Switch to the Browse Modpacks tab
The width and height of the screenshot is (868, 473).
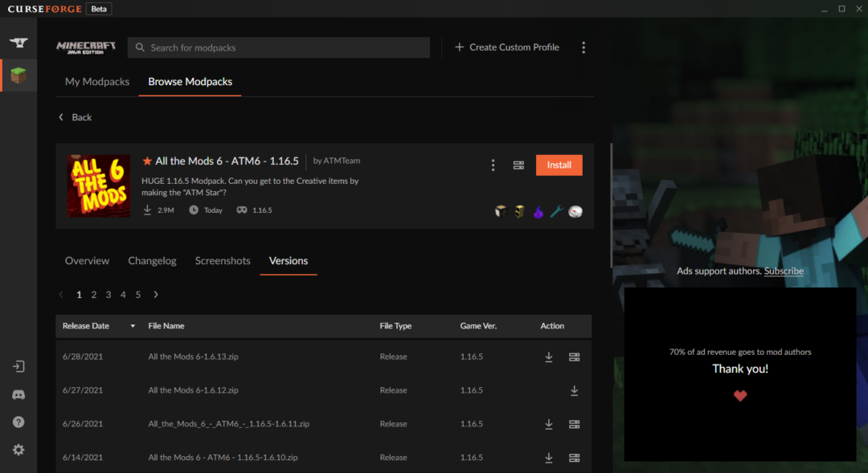point(190,81)
